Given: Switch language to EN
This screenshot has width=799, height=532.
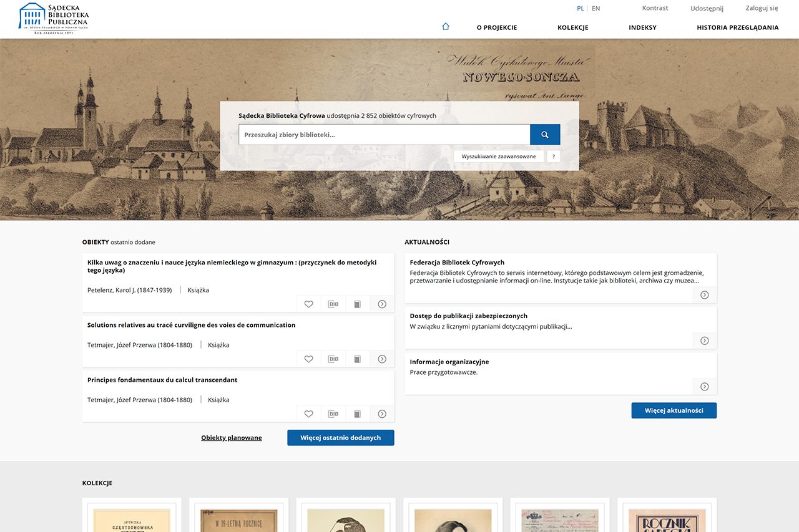Looking at the screenshot, I should [596, 9].
